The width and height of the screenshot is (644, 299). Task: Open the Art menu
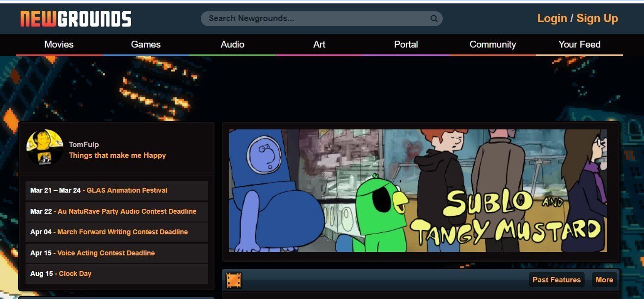point(319,45)
